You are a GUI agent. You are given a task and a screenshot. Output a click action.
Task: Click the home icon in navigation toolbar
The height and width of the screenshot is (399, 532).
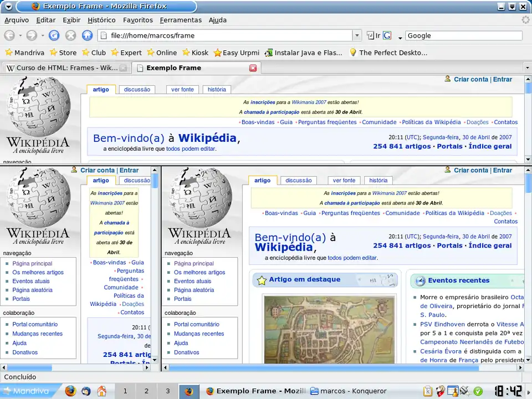click(87, 35)
